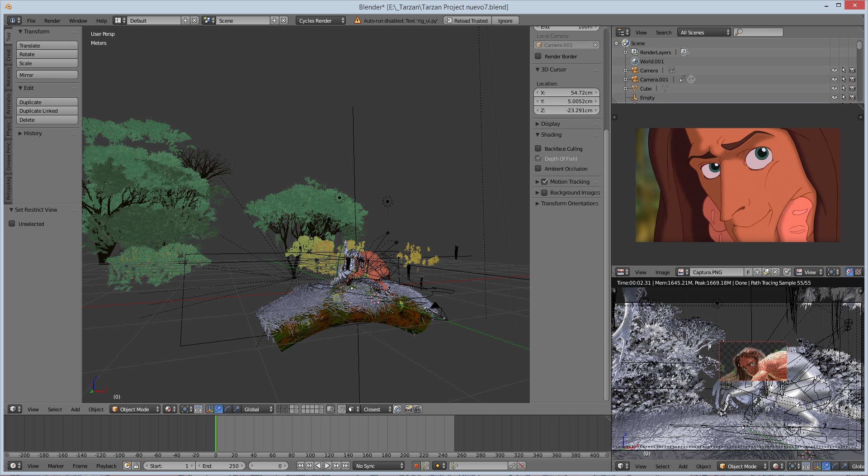
Task: Click the play animation button in timeline
Action: (327, 466)
